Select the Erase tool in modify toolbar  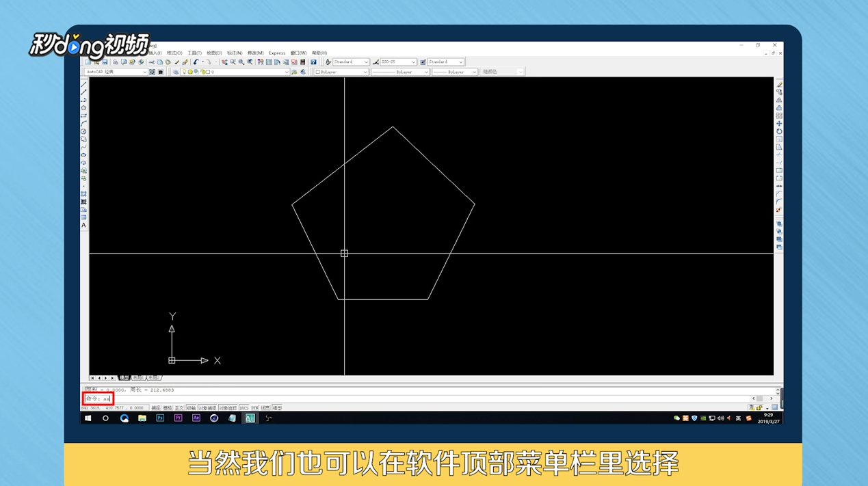pos(779,84)
